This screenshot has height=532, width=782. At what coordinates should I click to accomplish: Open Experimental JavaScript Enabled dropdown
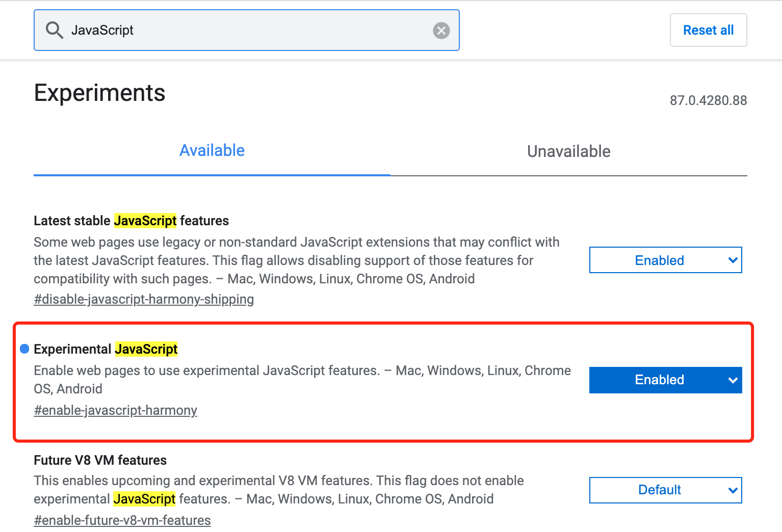point(665,380)
